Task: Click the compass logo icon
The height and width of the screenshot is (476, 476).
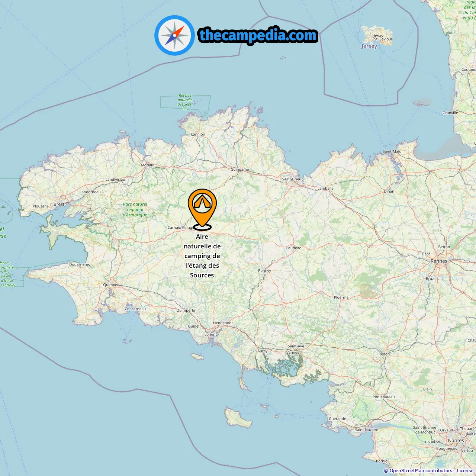Action: [x=174, y=35]
